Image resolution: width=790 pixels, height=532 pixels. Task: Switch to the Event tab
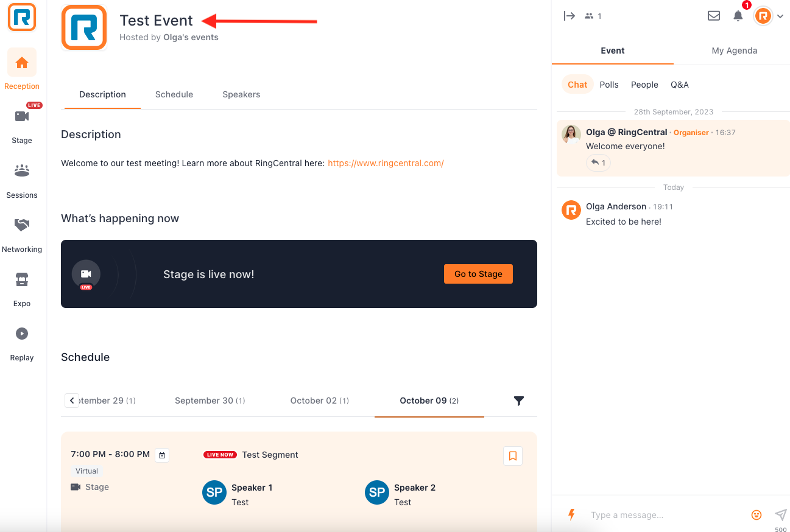[613, 51]
